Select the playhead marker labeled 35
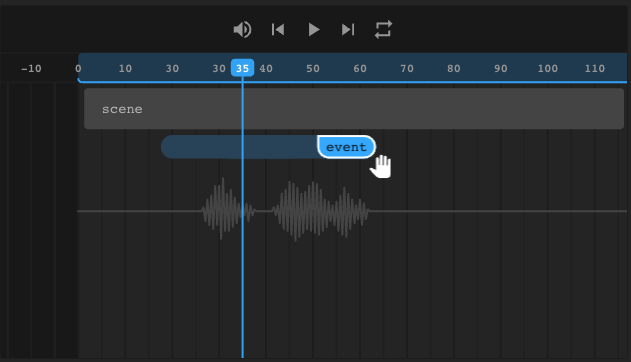631x362 pixels. point(242,68)
